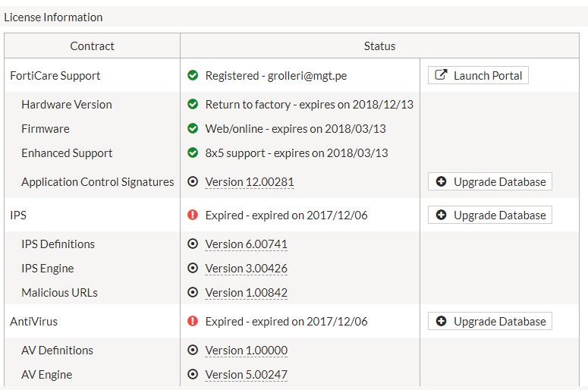
Task: Click Upgrade Database for Application Control Signatures
Action: [490, 182]
